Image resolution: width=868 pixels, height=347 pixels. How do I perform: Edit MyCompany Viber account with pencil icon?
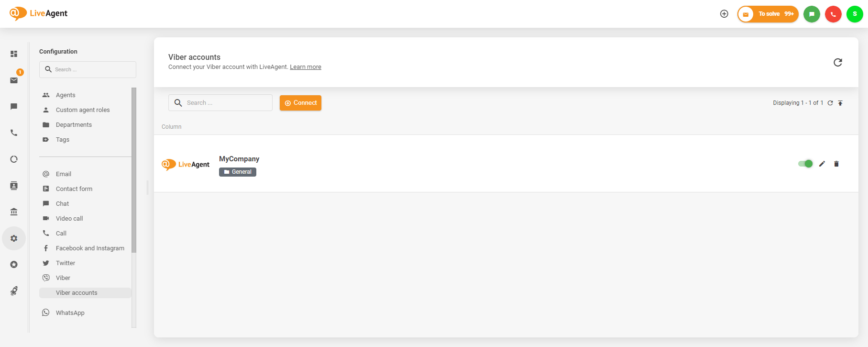(822, 164)
